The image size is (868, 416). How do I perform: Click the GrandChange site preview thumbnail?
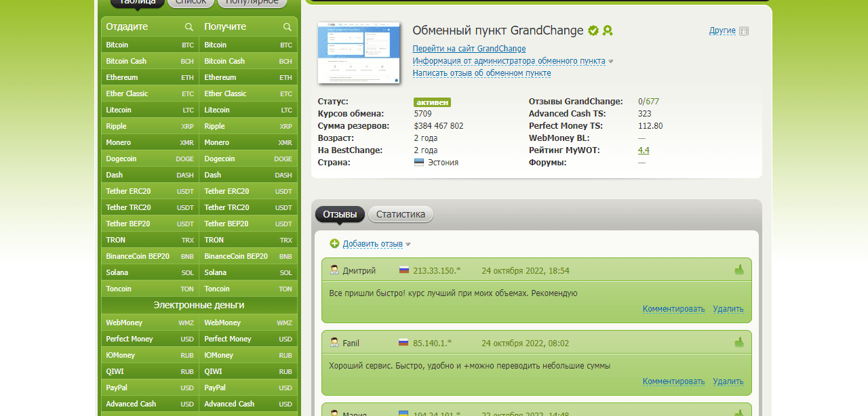click(x=359, y=53)
